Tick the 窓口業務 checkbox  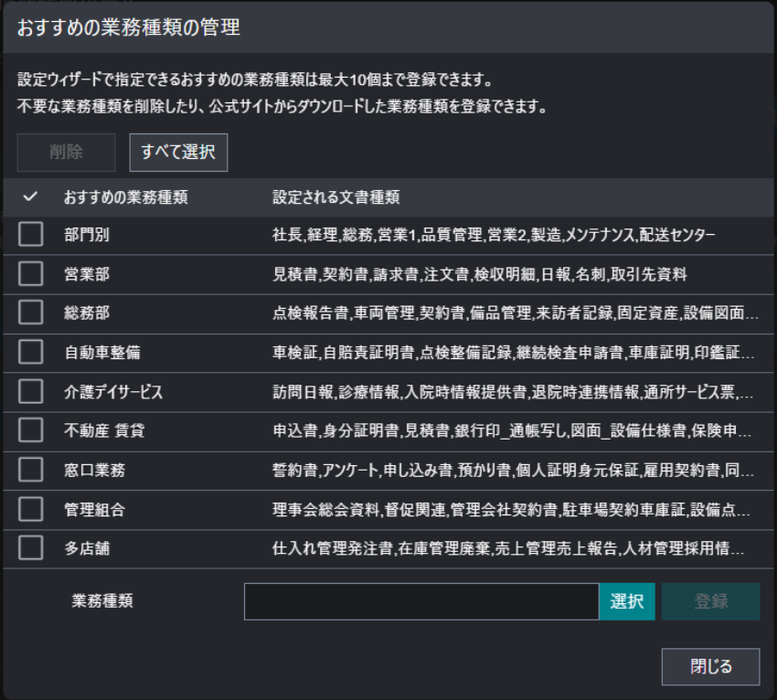31,470
